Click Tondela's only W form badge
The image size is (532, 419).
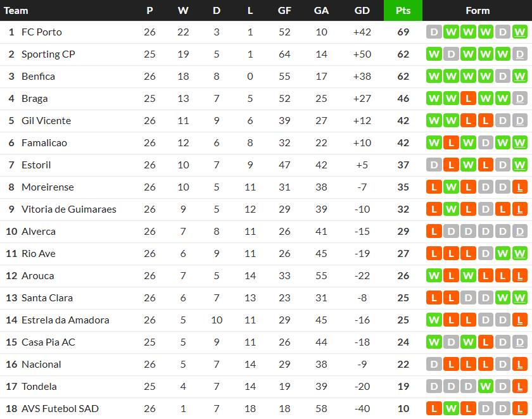(485, 387)
